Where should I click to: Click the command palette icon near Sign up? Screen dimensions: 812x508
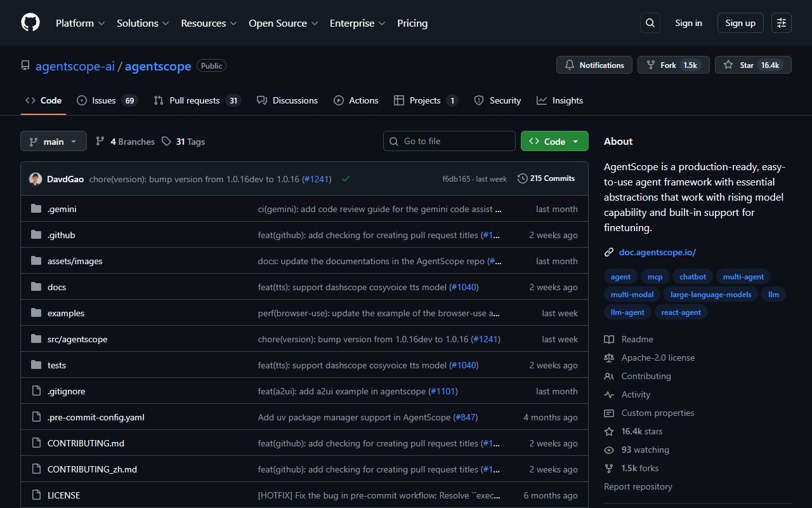tap(781, 23)
